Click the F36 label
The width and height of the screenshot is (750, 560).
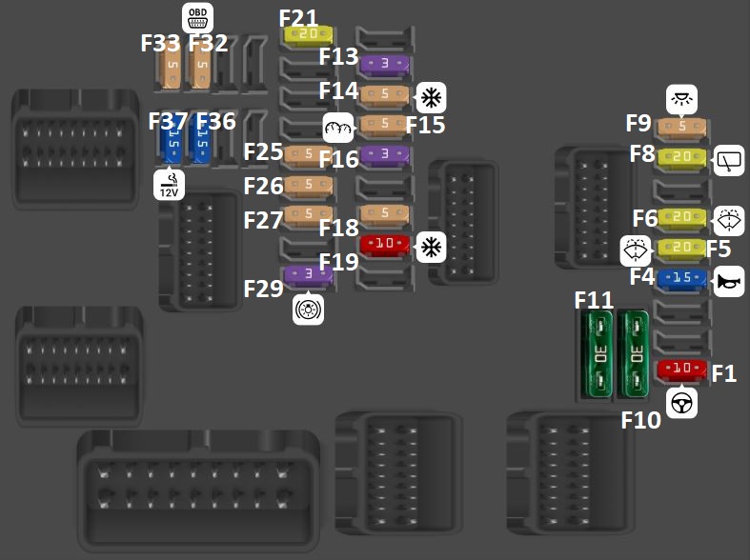pos(215,121)
